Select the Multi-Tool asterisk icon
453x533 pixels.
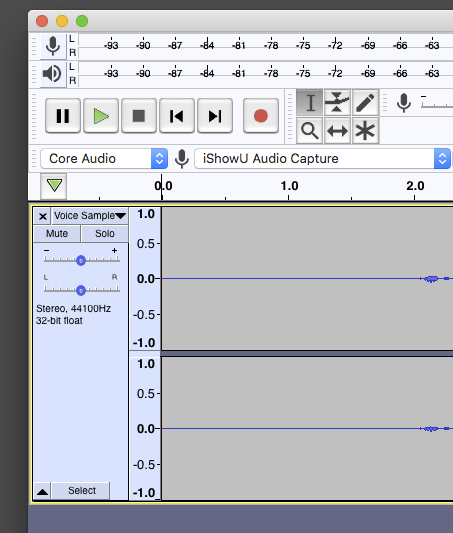365,131
